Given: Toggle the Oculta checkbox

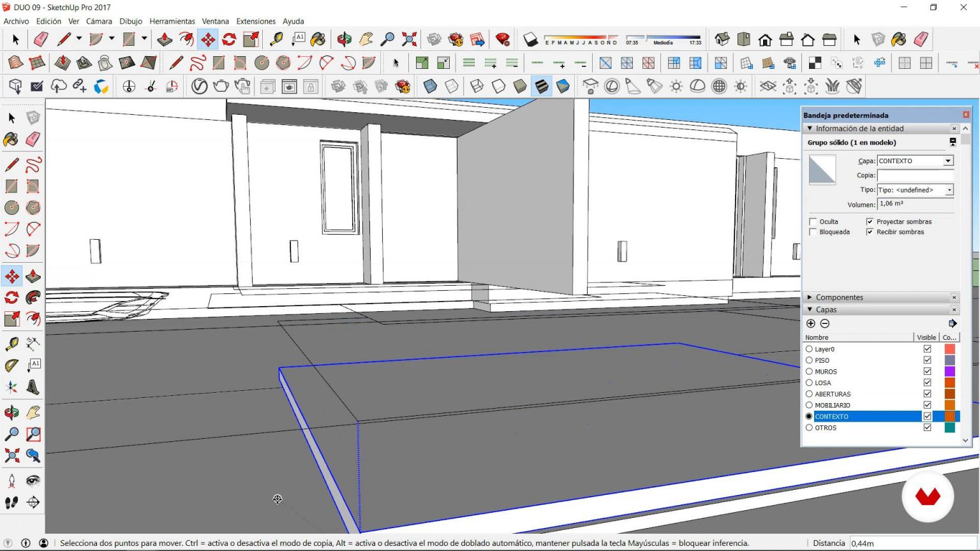Looking at the screenshot, I should [x=813, y=222].
